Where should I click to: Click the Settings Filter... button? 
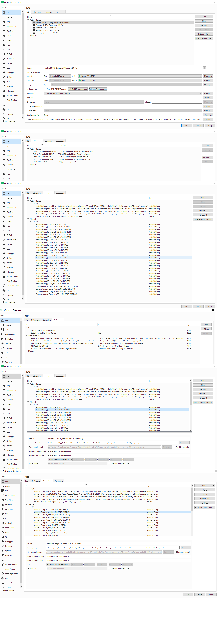tap(204, 34)
